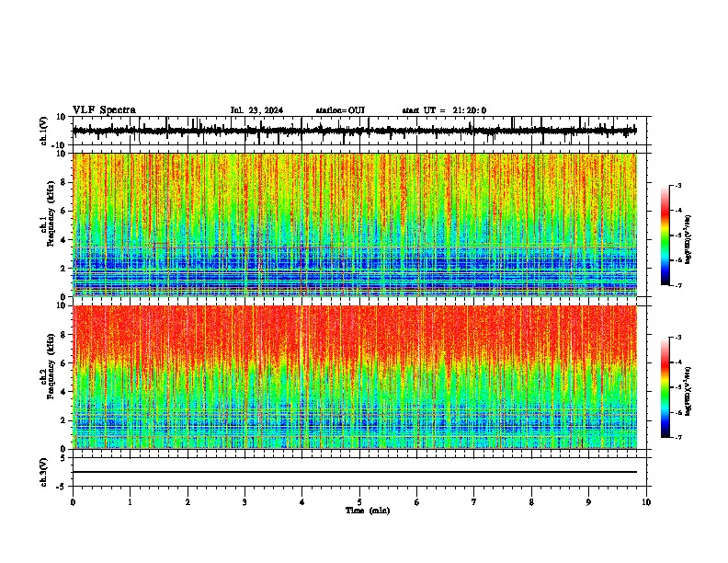Click the ch.1(V) waveform axis label
Image resolution: width=728 pixels, height=563 pixels.
[44, 131]
